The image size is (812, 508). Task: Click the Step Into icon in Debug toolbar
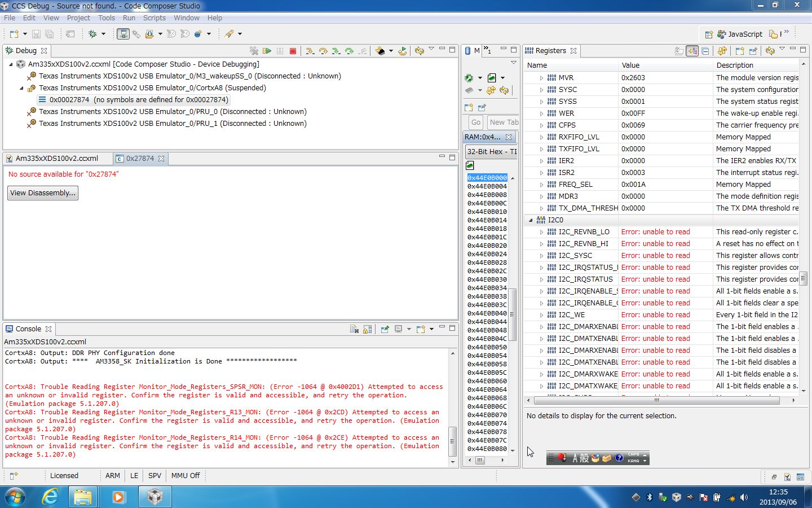310,51
